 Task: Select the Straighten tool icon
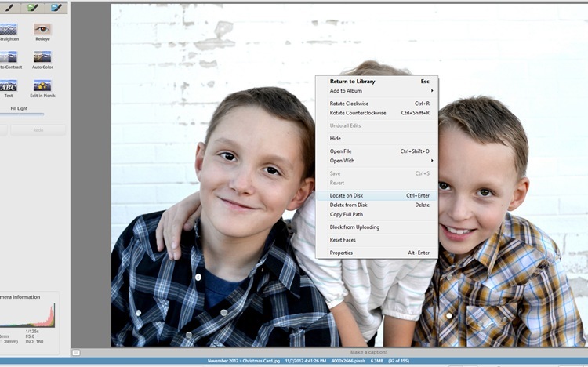coord(9,29)
